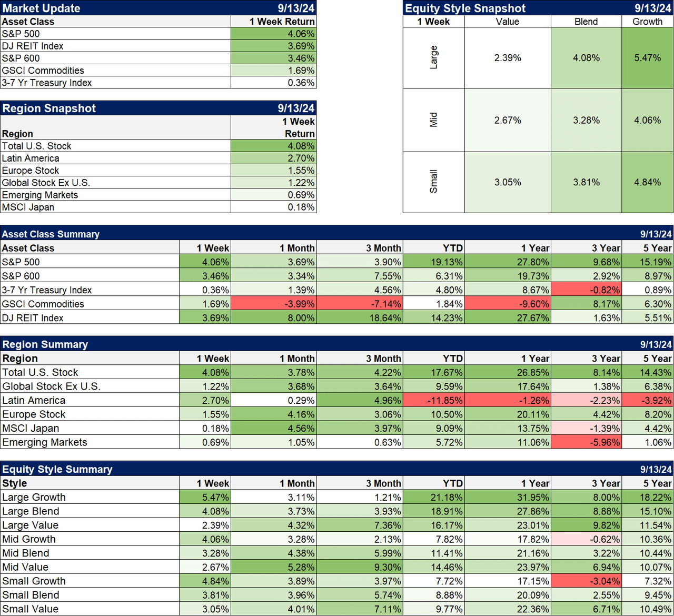This screenshot has width=674, height=616.
Task: Click MSCI Japan 0.18% in Region Snapshot
Action: click(x=273, y=207)
